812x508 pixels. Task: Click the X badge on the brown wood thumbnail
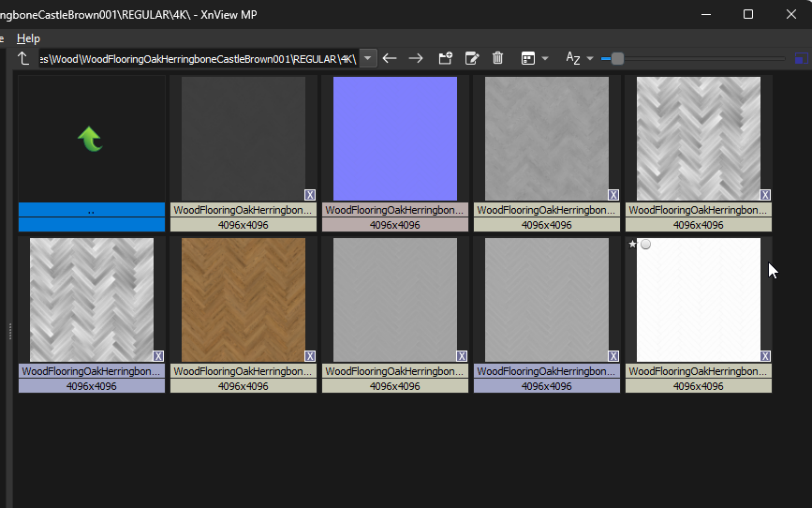point(310,356)
